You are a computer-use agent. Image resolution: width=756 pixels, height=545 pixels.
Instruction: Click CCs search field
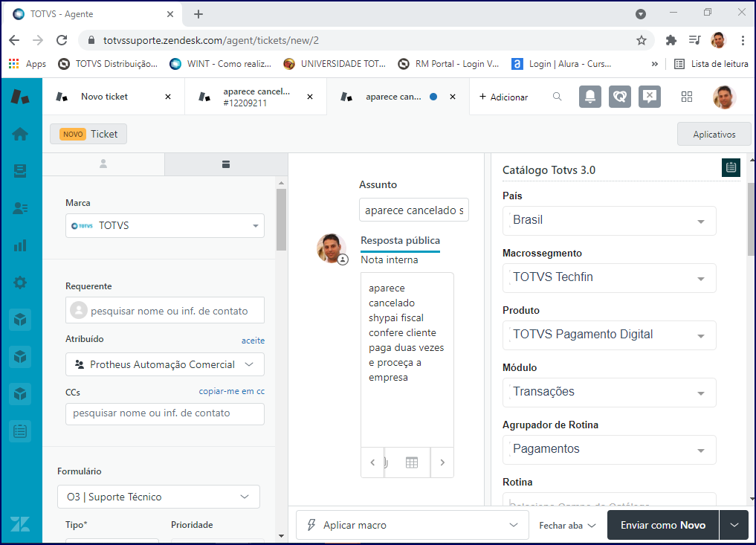(165, 413)
